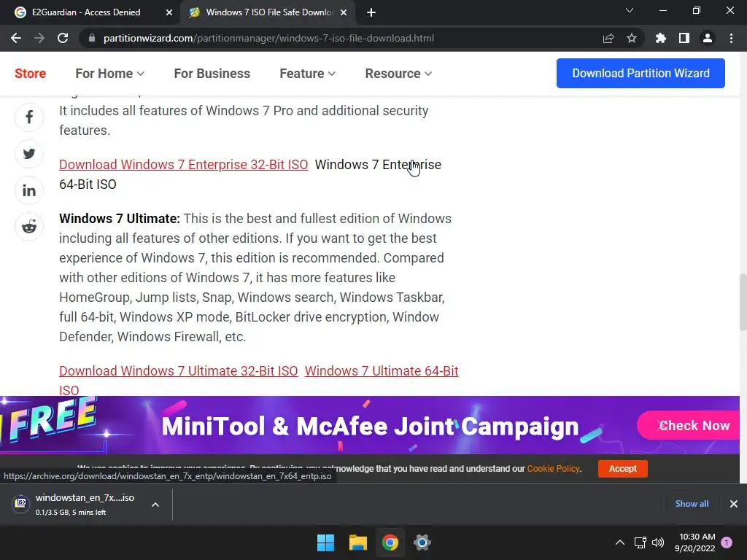Screen dimensions: 747x560
Task: Share the article on Reddit
Action: [29, 227]
